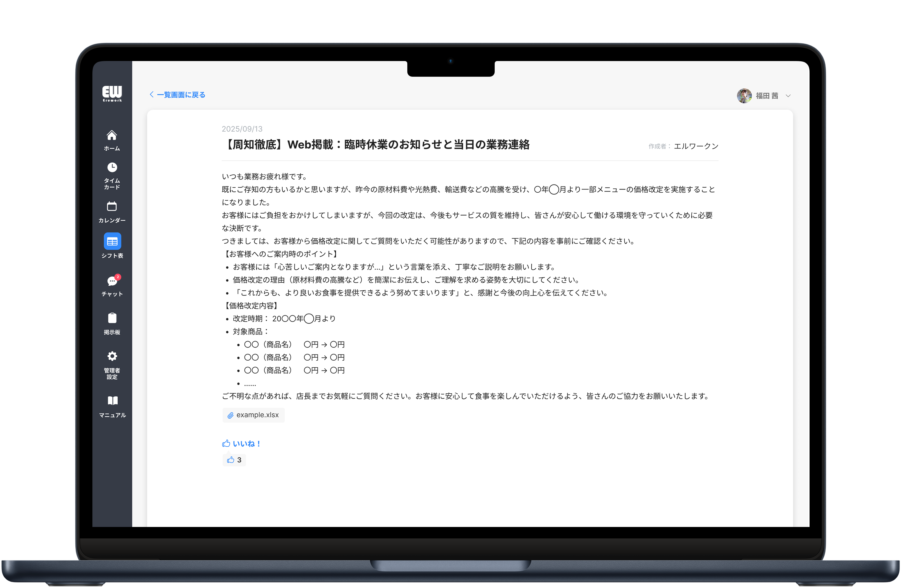
Task: Open 管理者設定 gear icon
Action: pyautogui.click(x=112, y=356)
